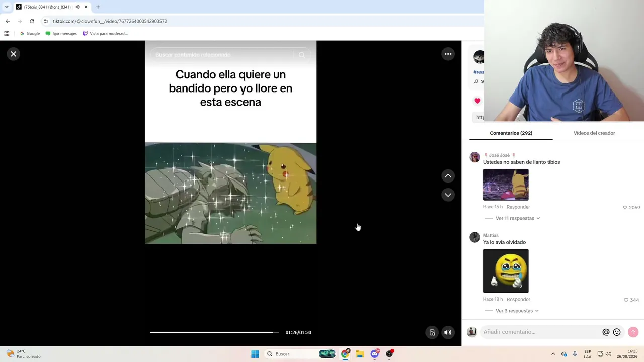This screenshot has height=362, width=644.
Task: Open the 'Vista para moderad...' bookmark
Action: click(105, 34)
